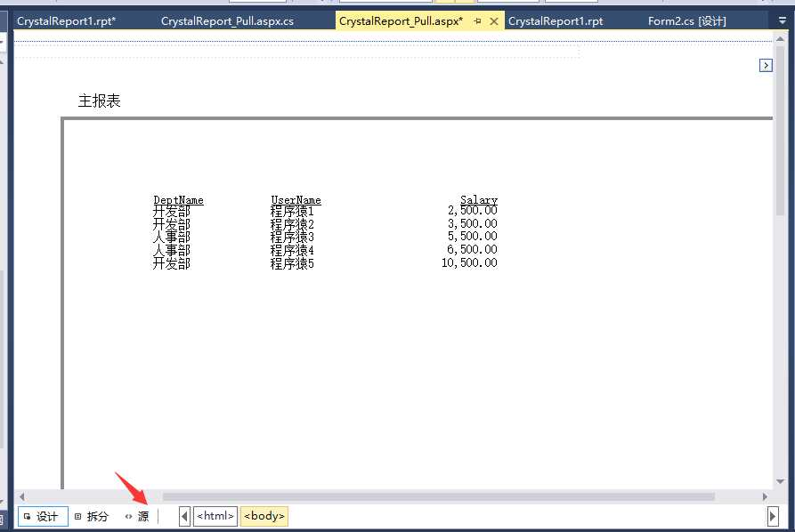Select the CrystalReport_Pull.aspx* tab
This screenshot has height=532, width=795.
(x=401, y=21)
